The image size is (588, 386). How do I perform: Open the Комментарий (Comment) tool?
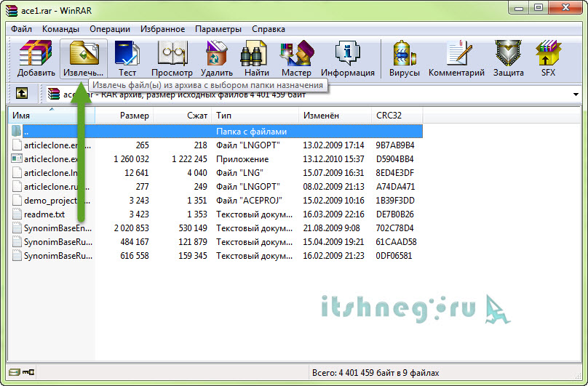[456, 59]
